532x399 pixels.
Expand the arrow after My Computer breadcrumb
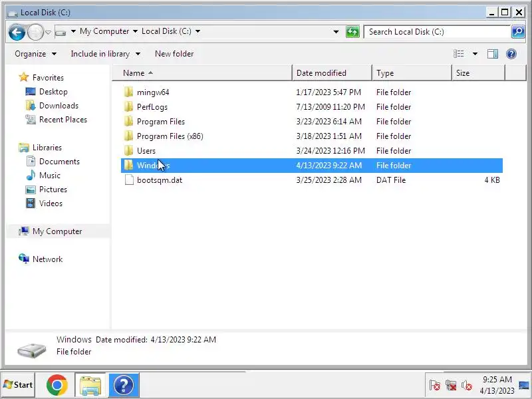click(135, 31)
